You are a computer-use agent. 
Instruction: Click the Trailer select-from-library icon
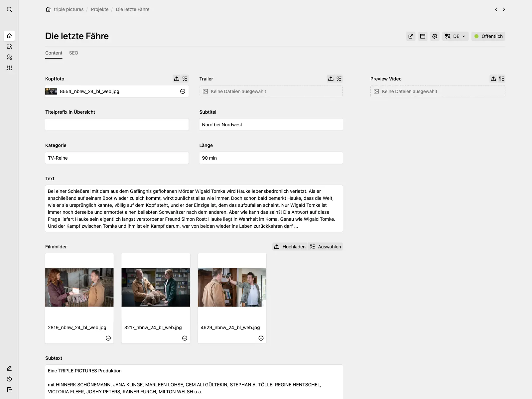coord(339,79)
